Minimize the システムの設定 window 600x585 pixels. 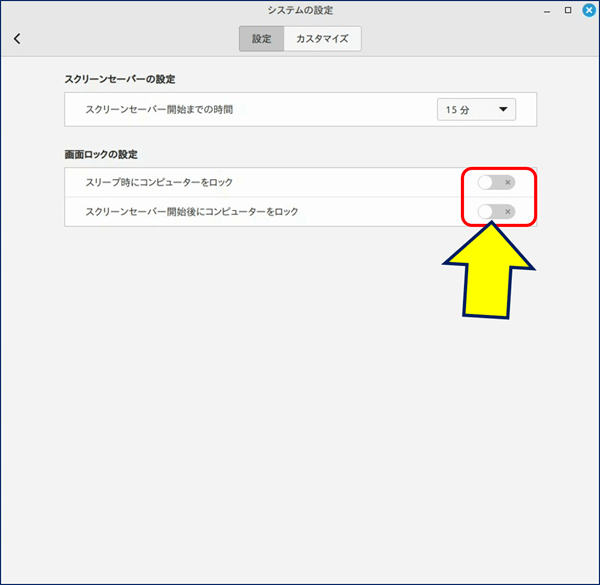[x=547, y=11]
